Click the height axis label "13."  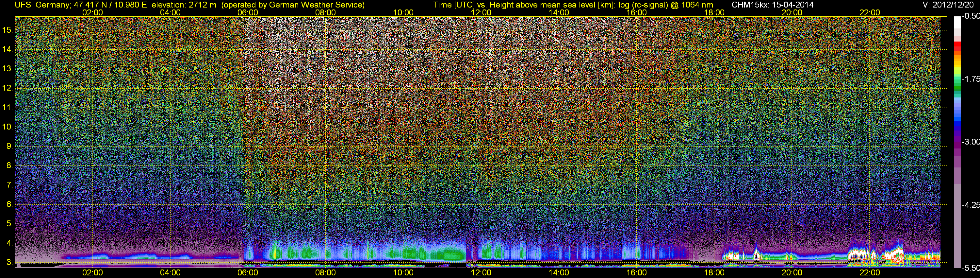point(7,69)
